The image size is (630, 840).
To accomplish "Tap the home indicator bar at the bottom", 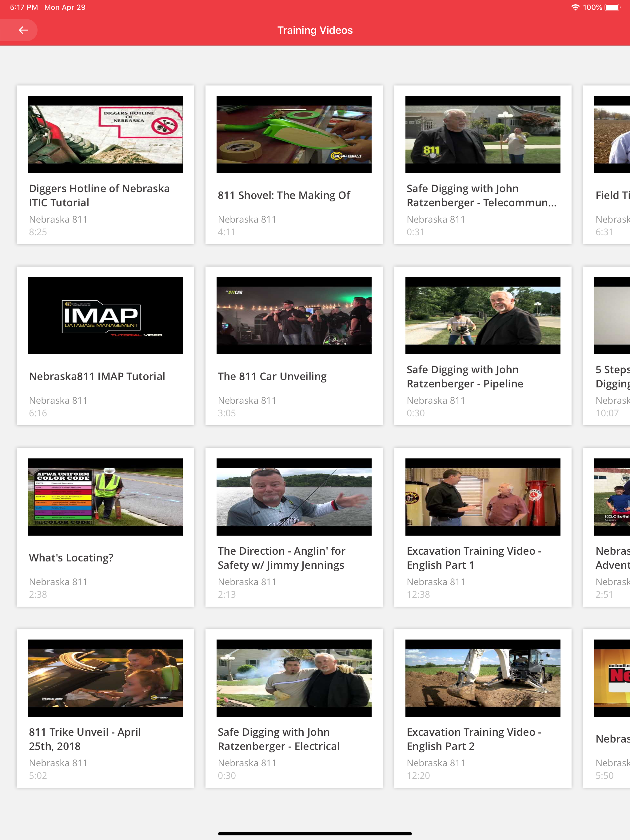I will (315, 834).
